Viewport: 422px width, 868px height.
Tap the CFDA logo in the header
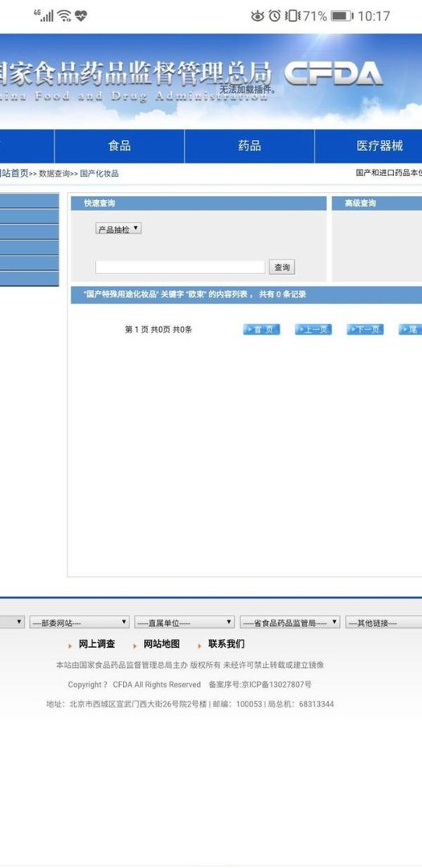click(334, 74)
